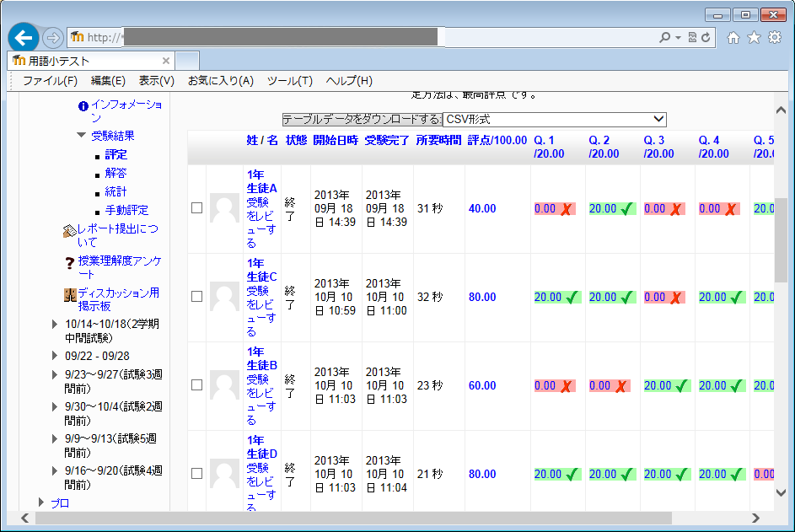Collapse the 受験結果 tree node
The height and width of the screenshot is (532, 795).
[x=81, y=136]
